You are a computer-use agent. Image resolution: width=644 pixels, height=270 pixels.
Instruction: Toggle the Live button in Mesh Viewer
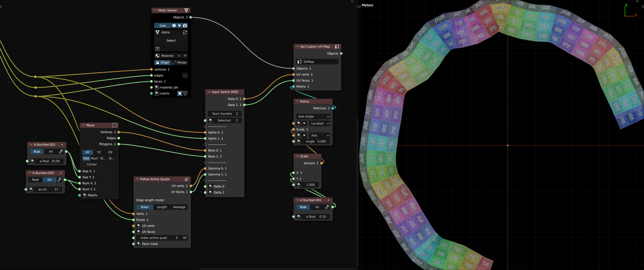click(162, 25)
